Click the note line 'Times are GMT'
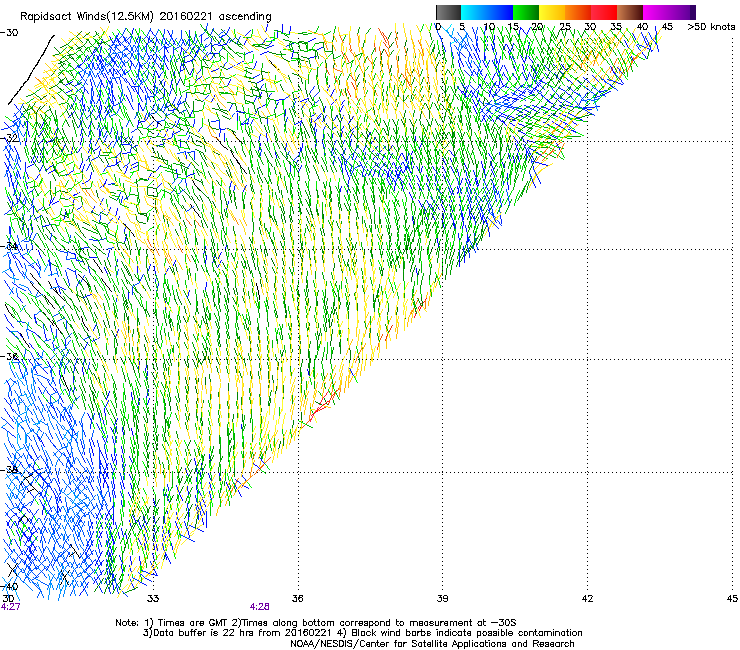 (193, 623)
